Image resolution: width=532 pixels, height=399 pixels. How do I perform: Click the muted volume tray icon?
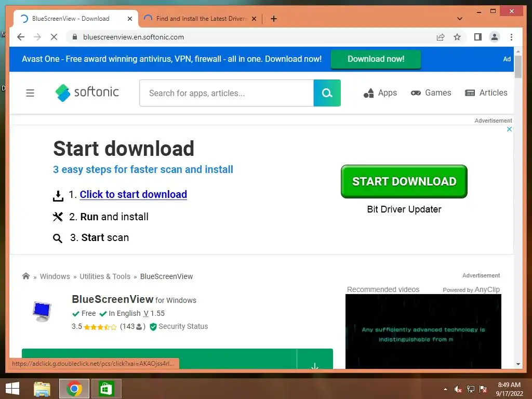coord(458,389)
